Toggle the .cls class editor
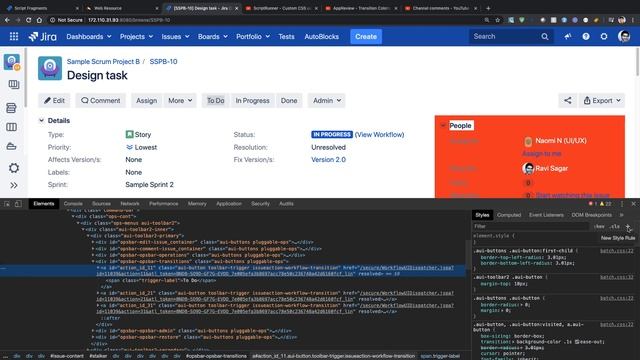This screenshot has width=640, height=360. point(615,227)
